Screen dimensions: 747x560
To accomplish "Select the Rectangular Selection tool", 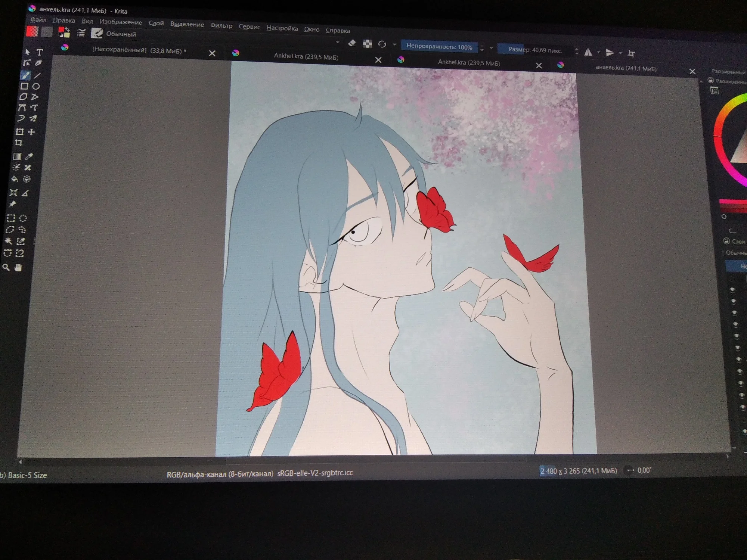I will tap(11, 218).
